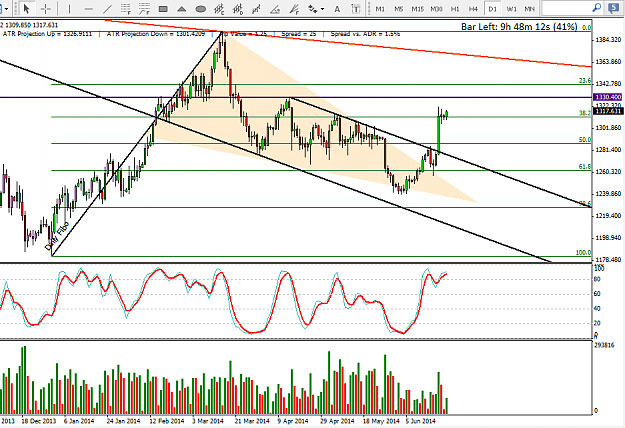Choose the Trendline by Angle tool
The image size is (625, 428).
[x=275, y=8]
